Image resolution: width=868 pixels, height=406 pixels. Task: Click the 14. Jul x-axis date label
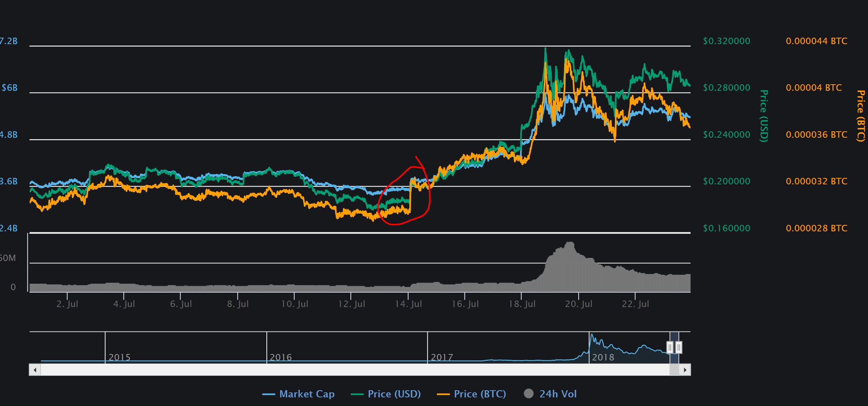coord(409,304)
